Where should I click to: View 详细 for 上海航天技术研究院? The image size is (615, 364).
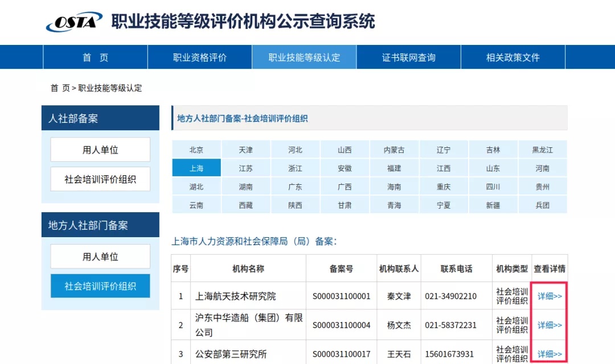550,296
